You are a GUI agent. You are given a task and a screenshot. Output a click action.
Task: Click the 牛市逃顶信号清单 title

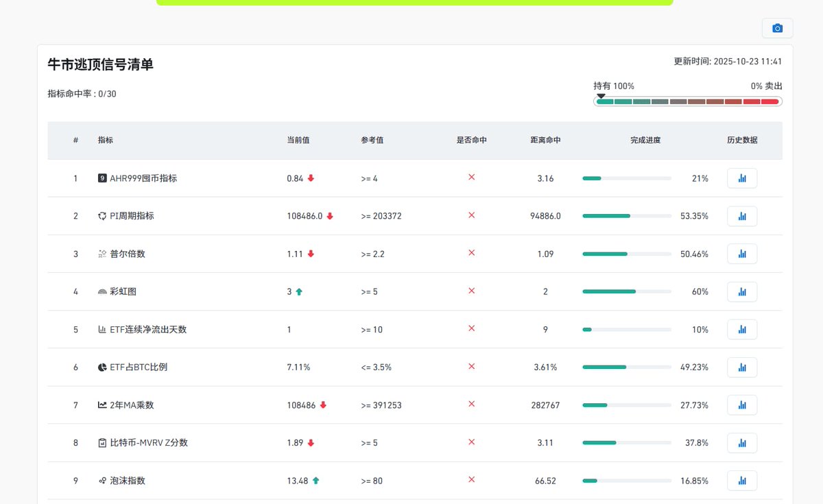tap(100, 64)
